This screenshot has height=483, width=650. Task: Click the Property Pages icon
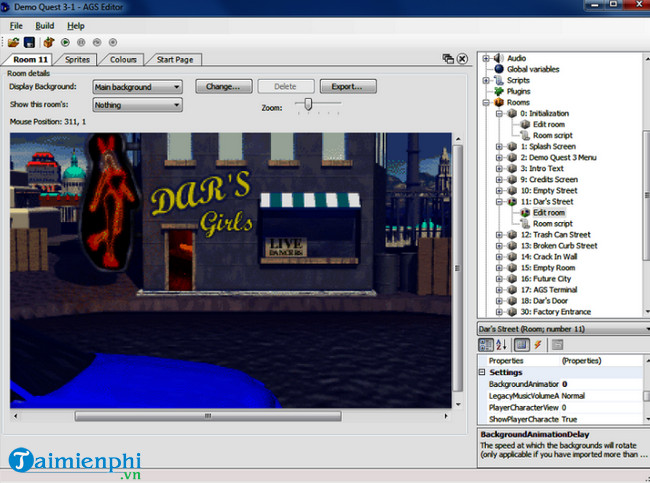point(558,345)
